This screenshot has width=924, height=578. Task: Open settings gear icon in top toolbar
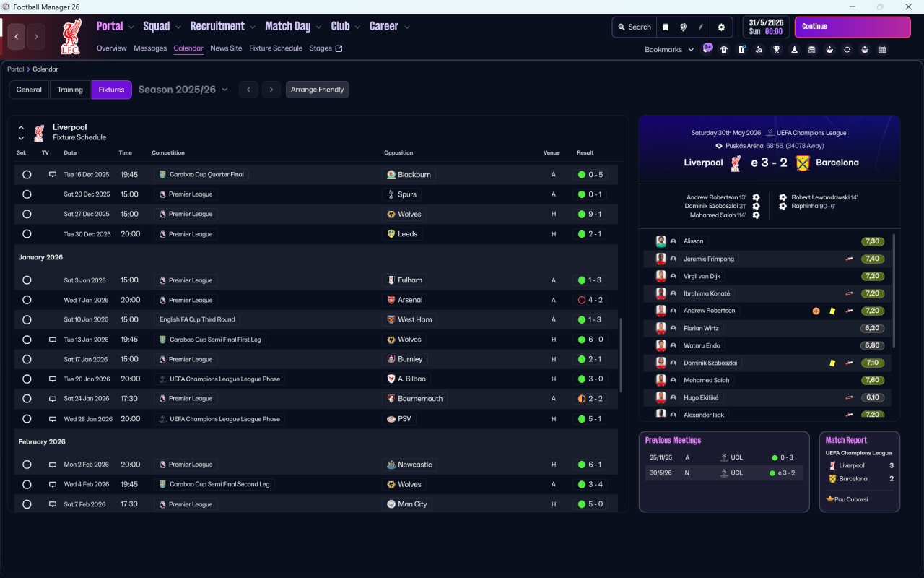point(720,27)
